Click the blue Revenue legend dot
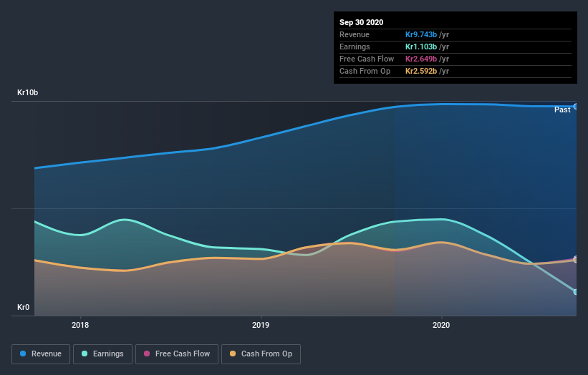This screenshot has width=588, height=375. pos(23,354)
